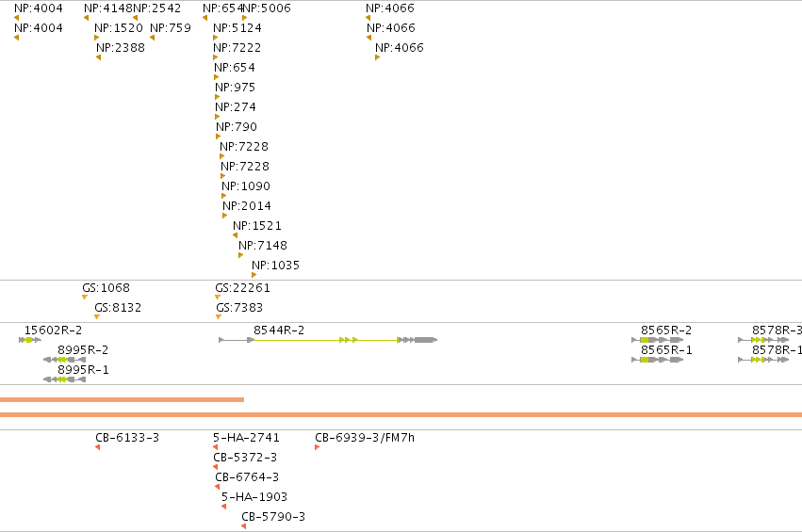802x532 pixels.
Task: Select the 15602R-2 gene model glyph
Action: [30, 340]
